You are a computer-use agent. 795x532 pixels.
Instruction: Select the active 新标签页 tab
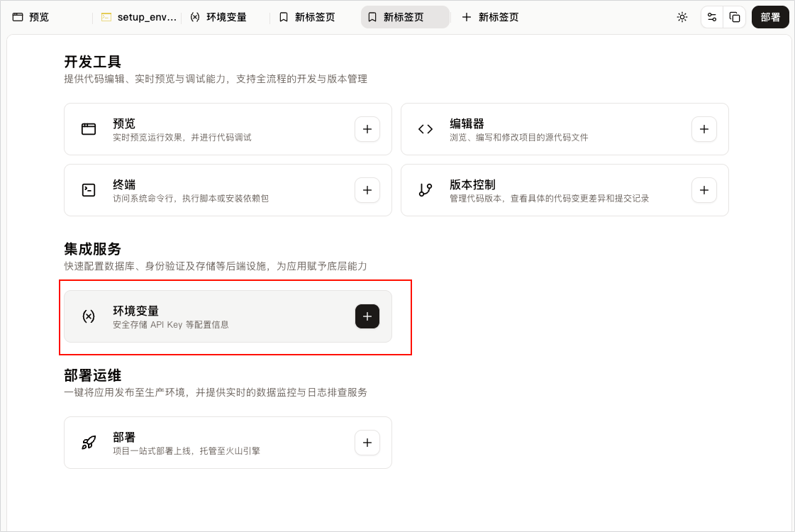(405, 17)
